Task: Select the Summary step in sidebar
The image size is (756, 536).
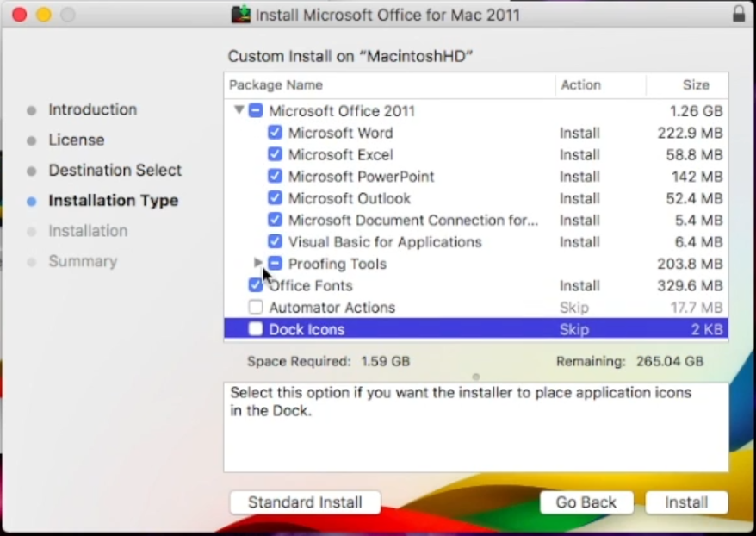Action: 83,261
